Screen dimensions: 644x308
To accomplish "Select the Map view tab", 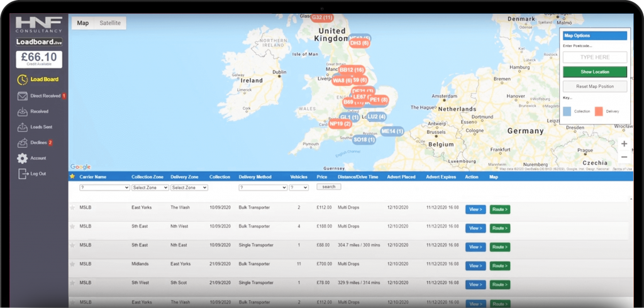I will tap(83, 23).
